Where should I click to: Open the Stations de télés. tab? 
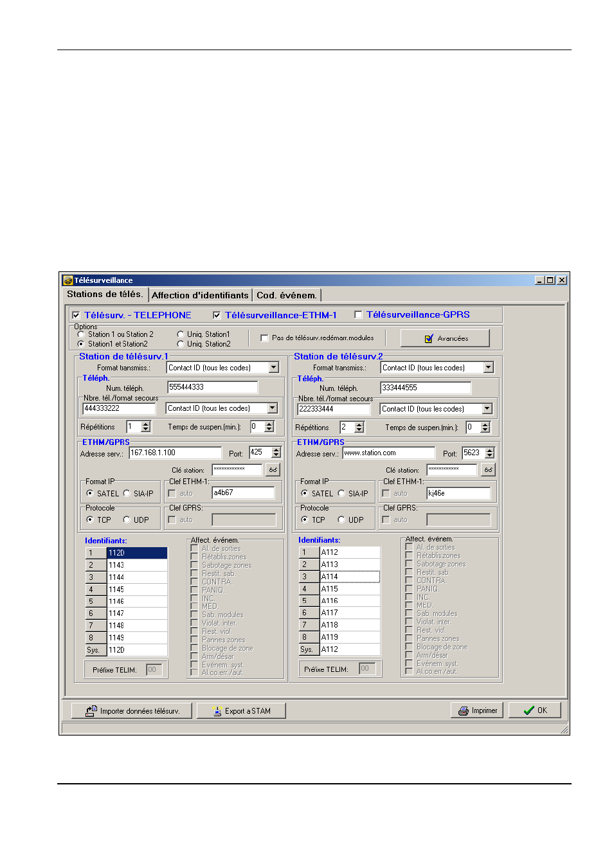pyautogui.click(x=105, y=294)
